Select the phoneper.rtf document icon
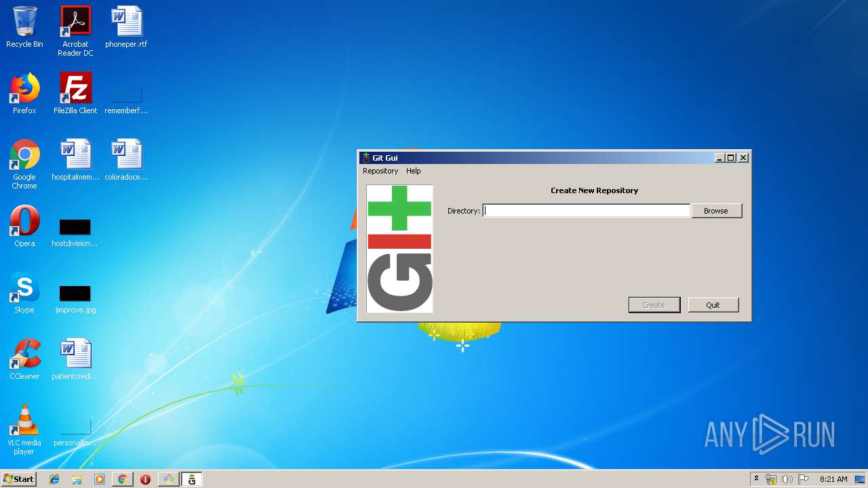 [x=126, y=27]
